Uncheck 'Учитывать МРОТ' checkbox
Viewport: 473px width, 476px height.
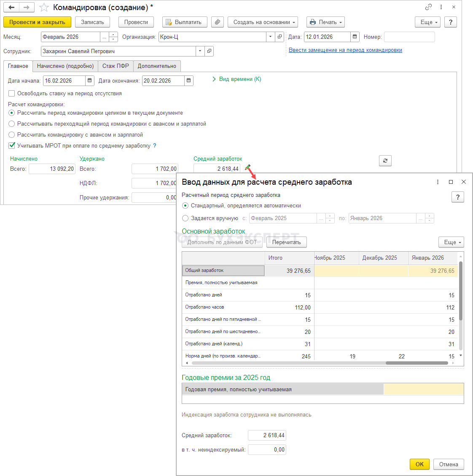tap(12, 145)
